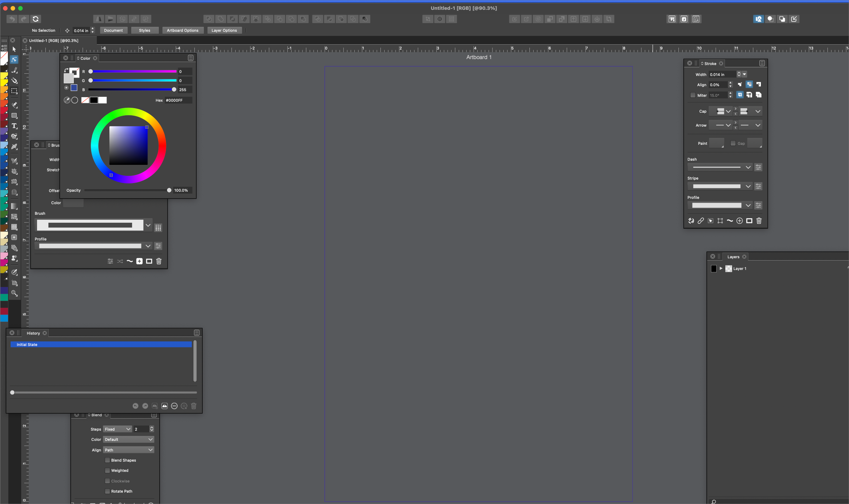Click the eyedropper icon in Color panel

[67, 100]
